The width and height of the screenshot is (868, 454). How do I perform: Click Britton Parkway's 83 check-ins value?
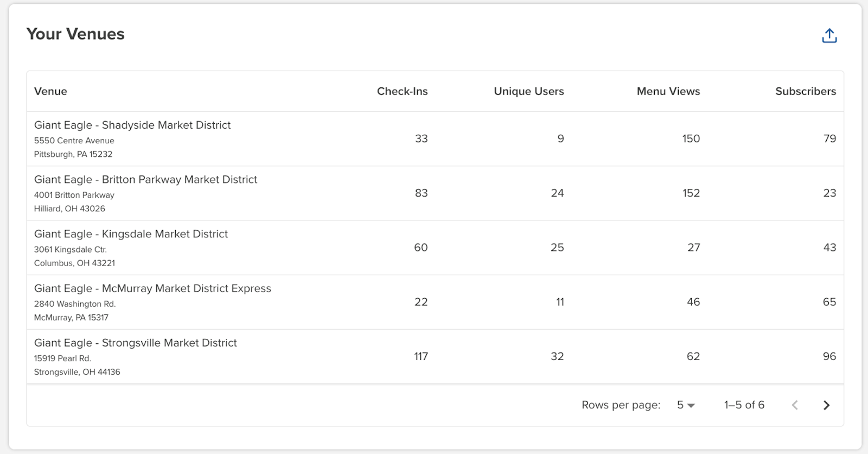[x=421, y=193]
